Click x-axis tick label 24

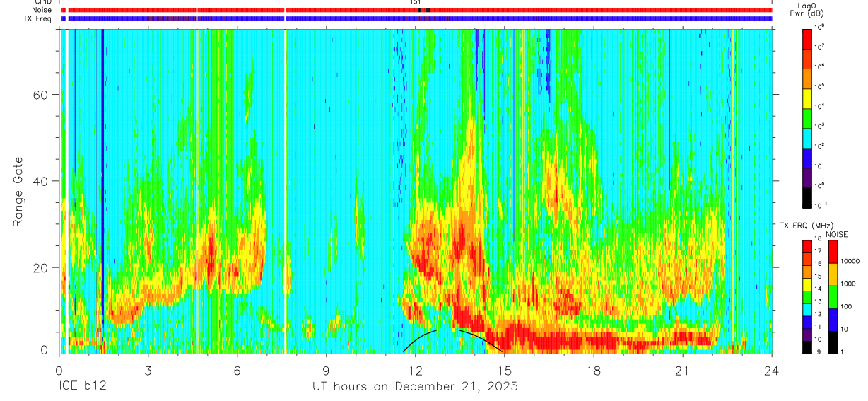pyautogui.click(x=772, y=370)
